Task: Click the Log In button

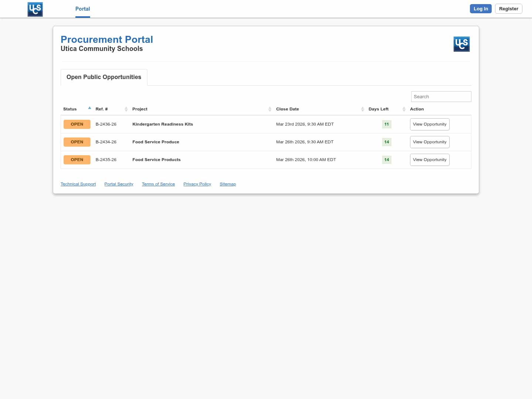Action: pos(480,9)
